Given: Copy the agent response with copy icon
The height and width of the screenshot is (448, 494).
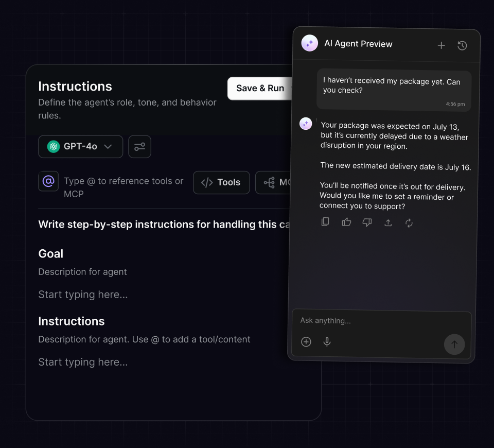Looking at the screenshot, I should (325, 222).
